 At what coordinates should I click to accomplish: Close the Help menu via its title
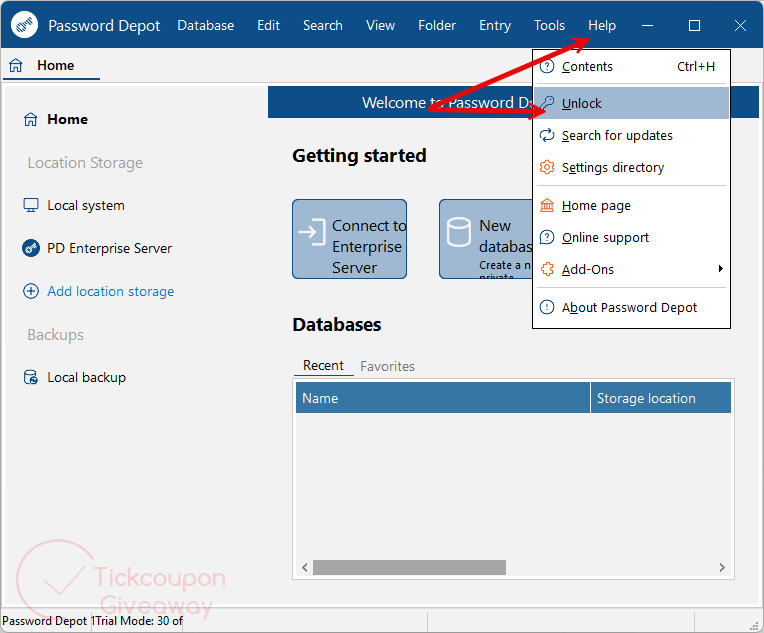602,25
